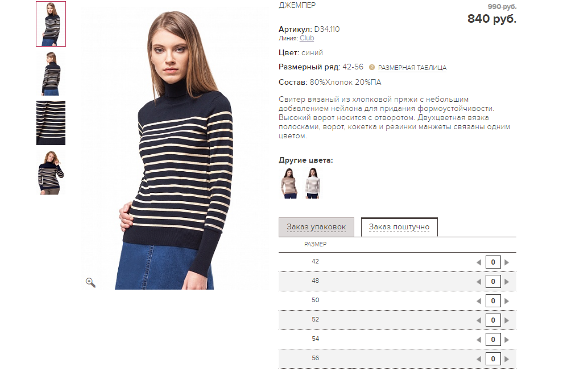Image resolution: width=588 pixels, height=371 pixels.
Task: Decrease quantity for size 54
Action: tap(479, 340)
